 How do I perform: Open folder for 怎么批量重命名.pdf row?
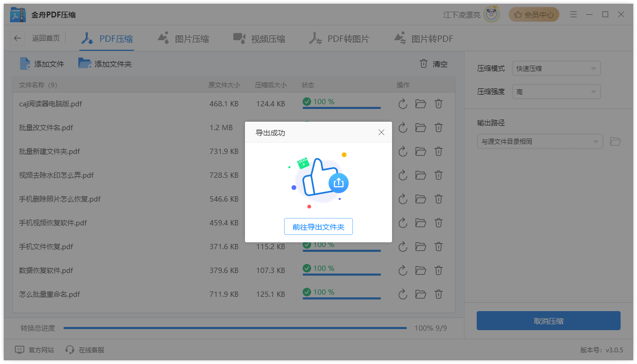click(x=421, y=294)
